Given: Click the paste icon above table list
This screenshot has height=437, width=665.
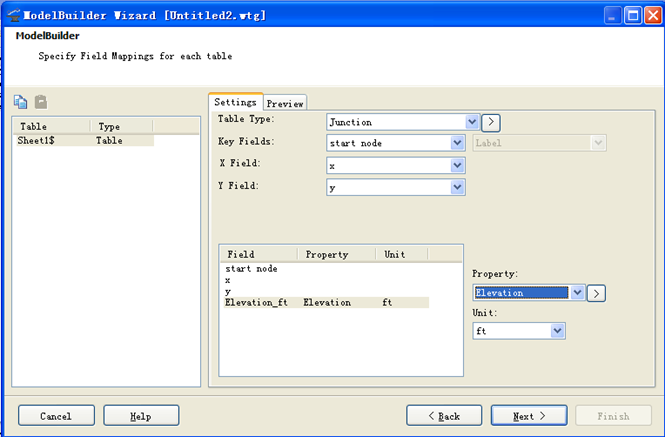Looking at the screenshot, I should click(x=41, y=102).
